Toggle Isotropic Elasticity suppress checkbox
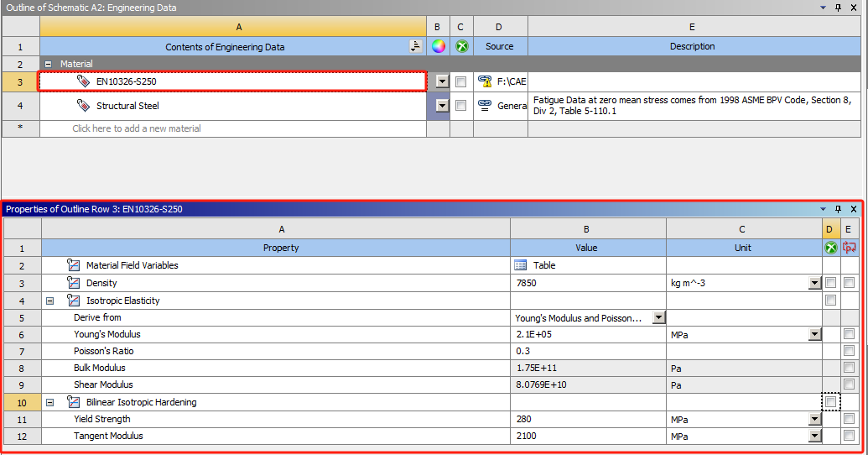The image size is (868, 455). tap(830, 300)
